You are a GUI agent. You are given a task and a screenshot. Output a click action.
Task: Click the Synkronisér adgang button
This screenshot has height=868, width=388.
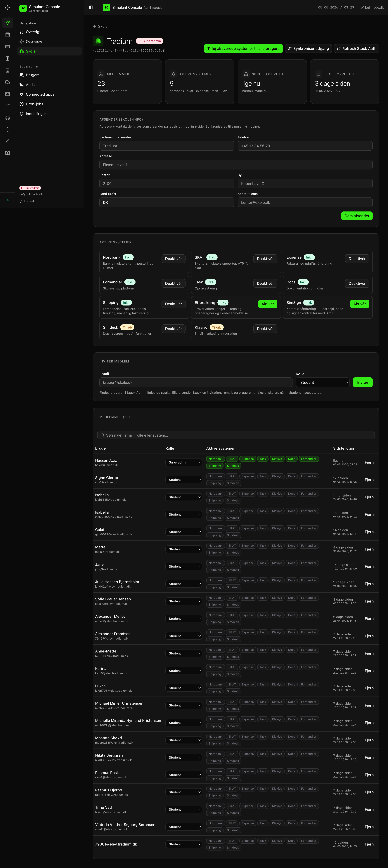(308, 48)
